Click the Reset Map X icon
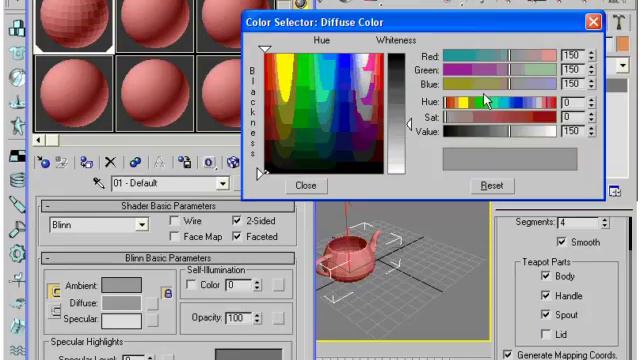This screenshot has height=360, width=640. pos(110,162)
